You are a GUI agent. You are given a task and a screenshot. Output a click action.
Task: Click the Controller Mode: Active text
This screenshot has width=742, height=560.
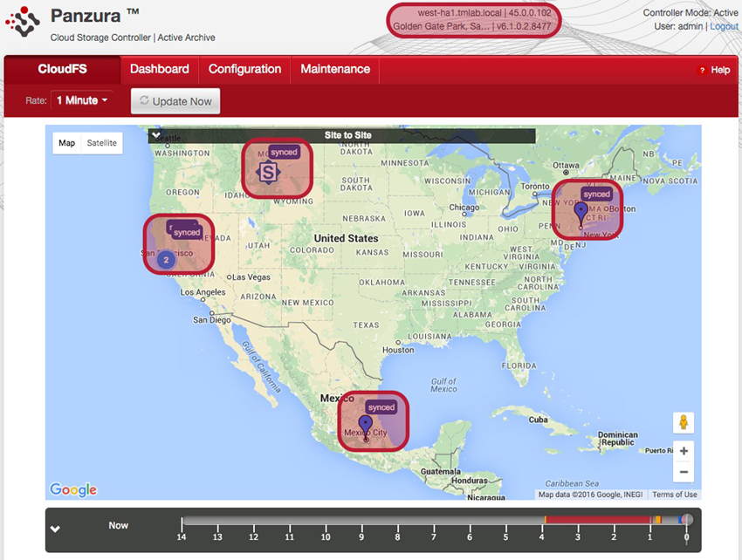click(x=690, y=13)
